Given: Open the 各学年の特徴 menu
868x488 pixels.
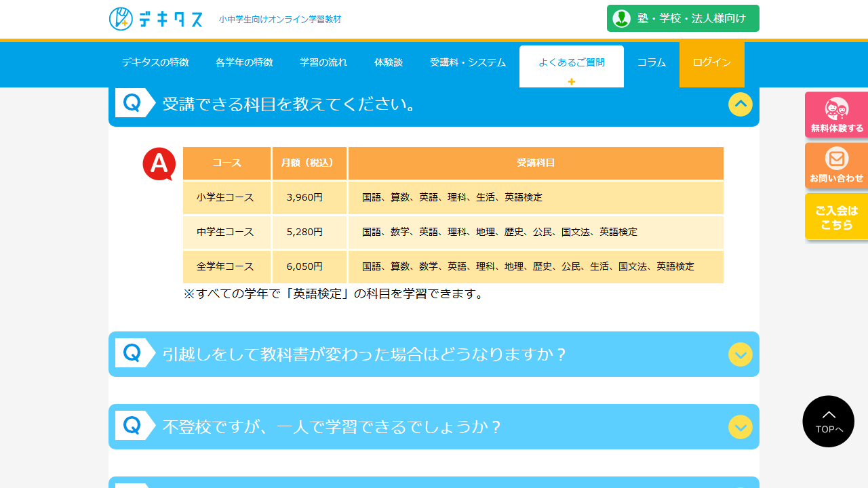Looking at the screenshot, I should tap(244, 63).
